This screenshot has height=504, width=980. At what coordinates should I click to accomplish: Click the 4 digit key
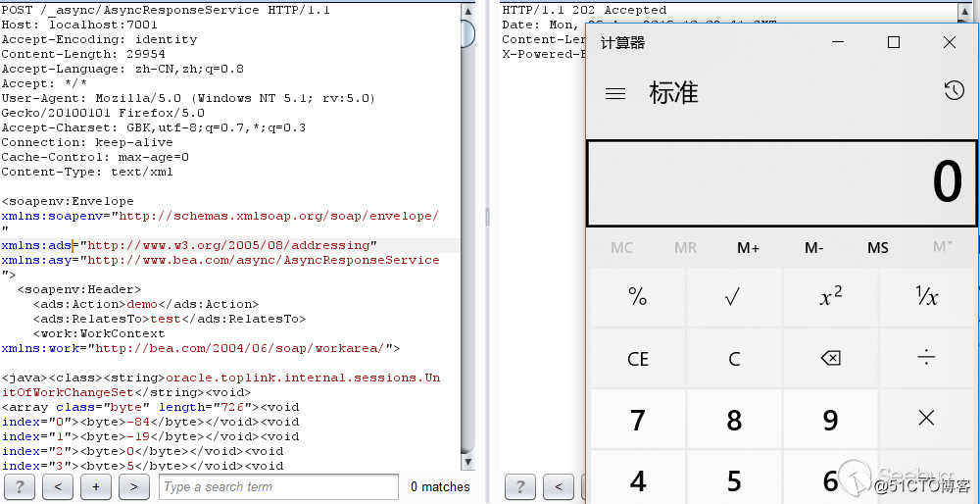click(638, 479)
